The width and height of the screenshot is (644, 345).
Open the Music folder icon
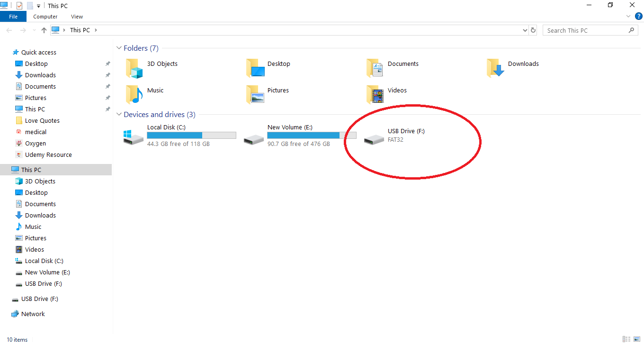pyautogui.click(x=134, y=95)
